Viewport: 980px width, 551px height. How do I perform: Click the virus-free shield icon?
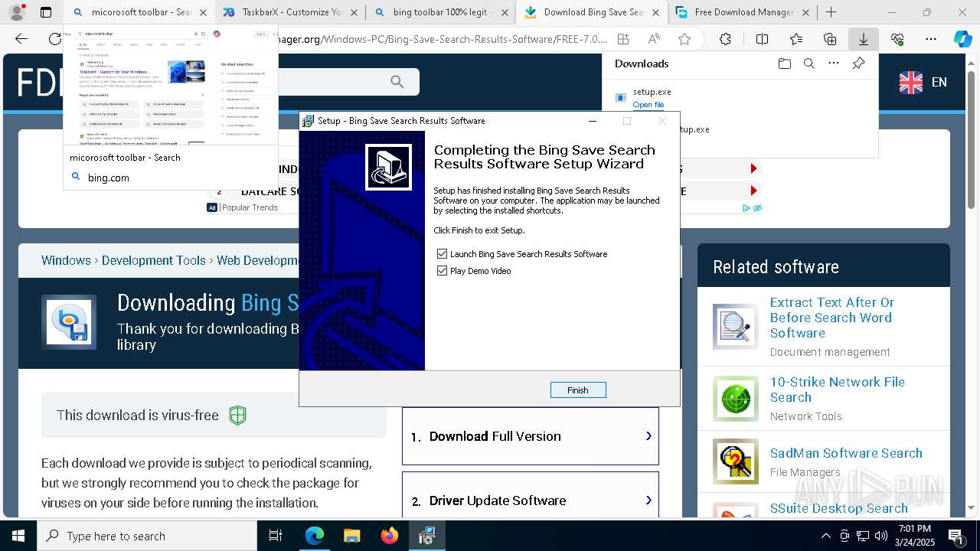[238, 416]
